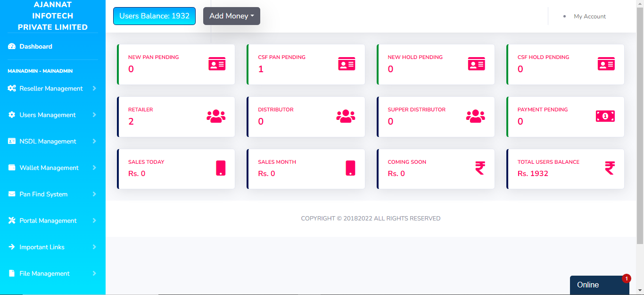Click the ID card icon on NEW PAN PENDING
The width and height of the screenshot is (644, 295).
click(217, 64)
